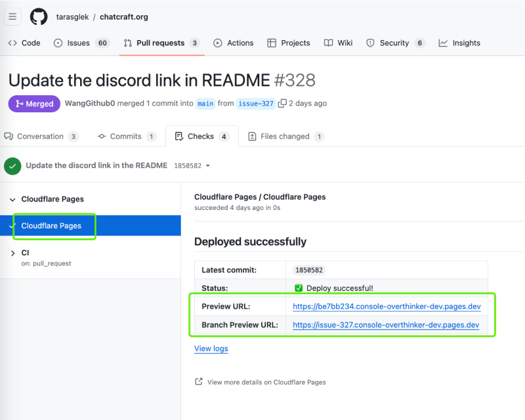The image size is (525, 420).
Task: Open the Insights tab
Action: (x=459, y=43)
